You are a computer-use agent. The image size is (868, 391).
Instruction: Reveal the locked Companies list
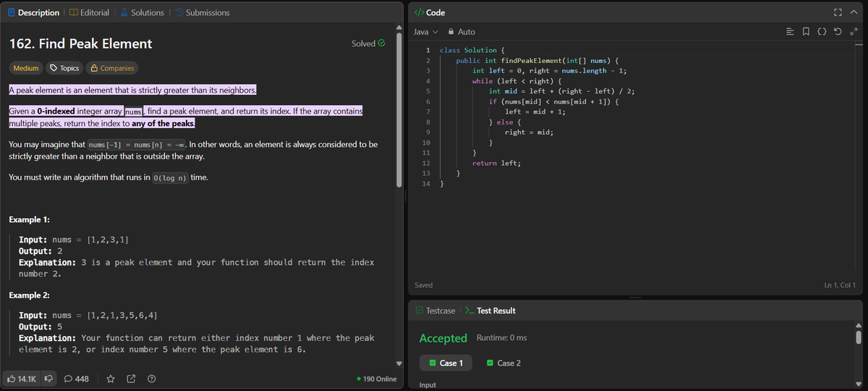click(111, 68)
